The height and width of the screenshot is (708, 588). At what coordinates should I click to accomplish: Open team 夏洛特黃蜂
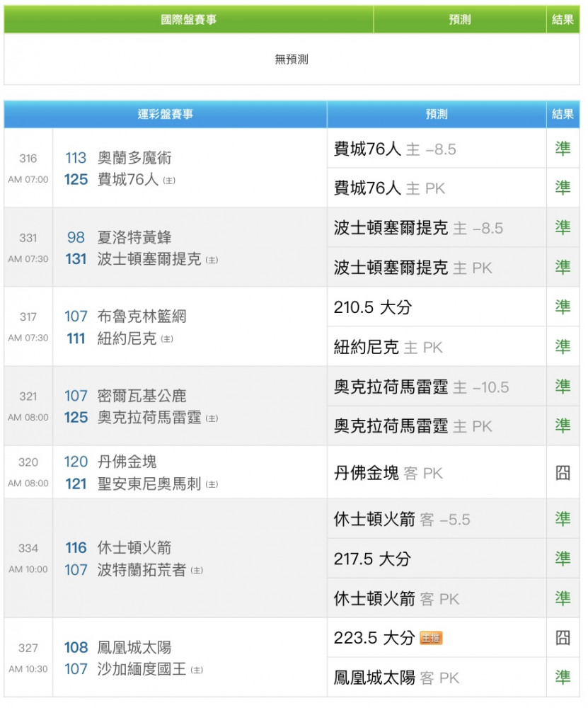(x=134, y=237)
